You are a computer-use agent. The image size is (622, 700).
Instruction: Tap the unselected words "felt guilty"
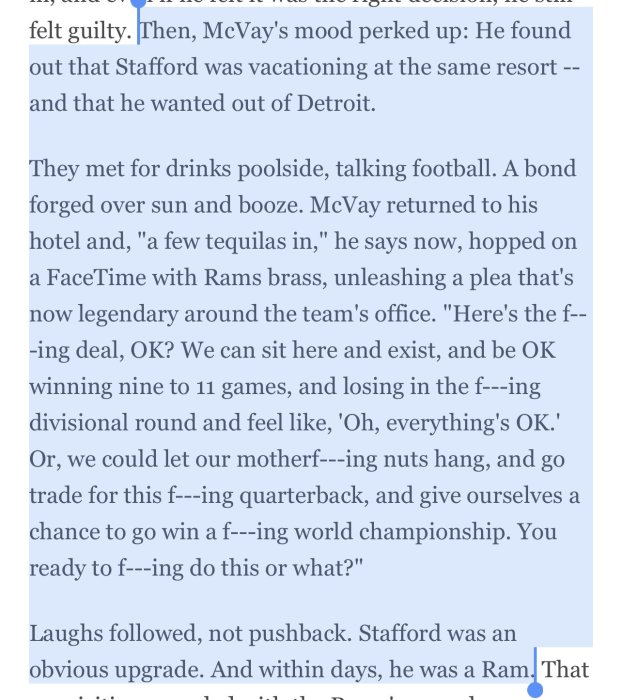click(80, 31)
